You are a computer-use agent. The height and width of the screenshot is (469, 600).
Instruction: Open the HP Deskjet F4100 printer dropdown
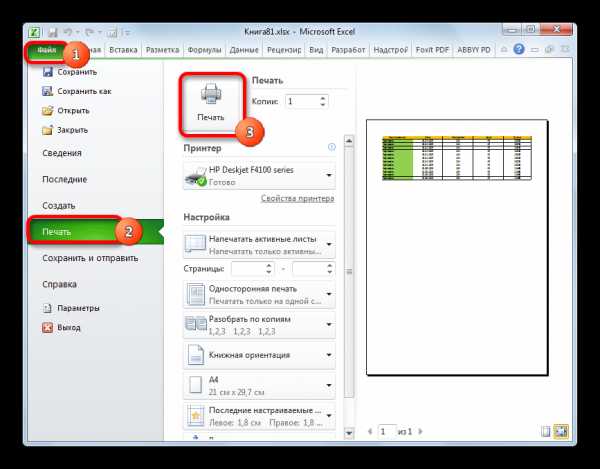tap(259, 176)
